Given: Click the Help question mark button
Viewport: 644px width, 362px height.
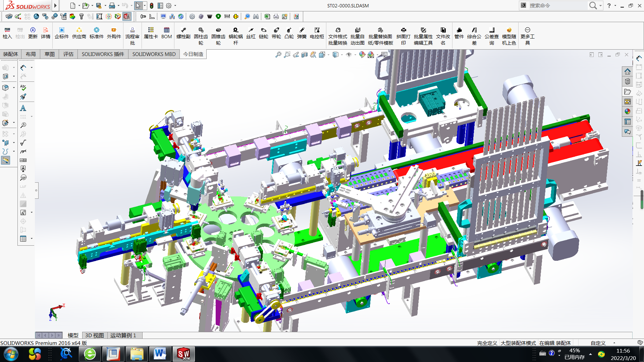Looking at the screenshot, I should coord(609,6).
